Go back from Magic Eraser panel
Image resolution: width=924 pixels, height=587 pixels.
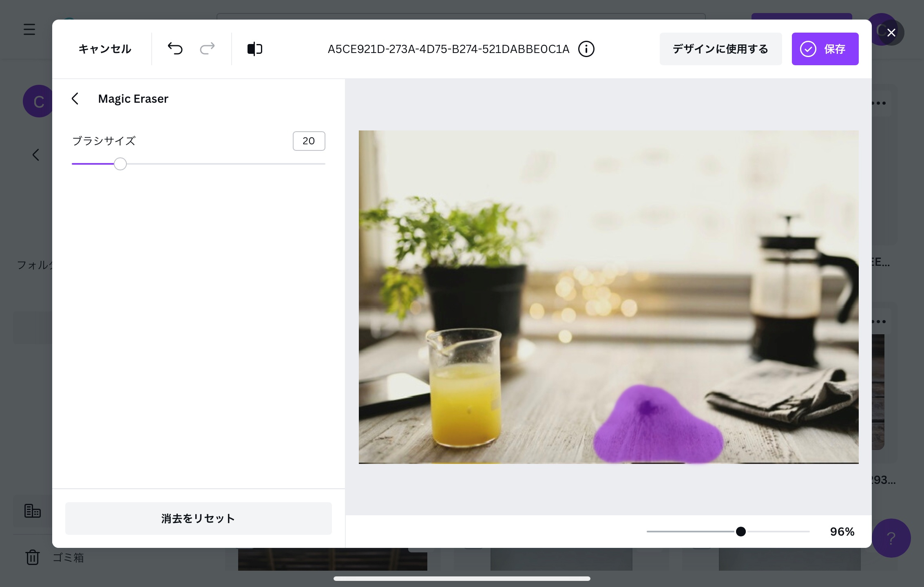point(75,99)
